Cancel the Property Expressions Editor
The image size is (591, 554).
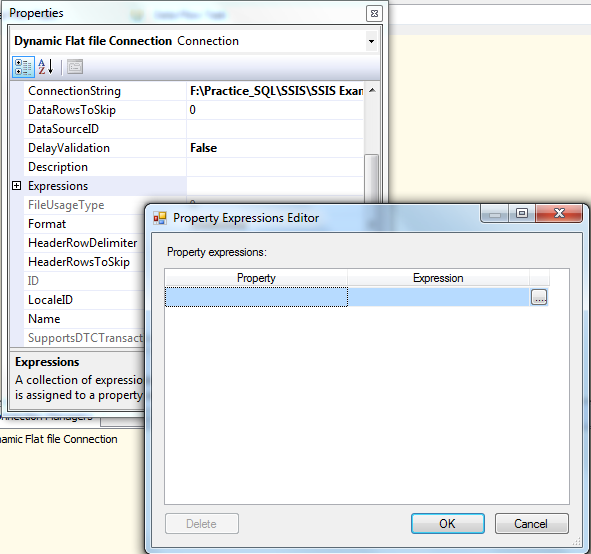point(531,523)
